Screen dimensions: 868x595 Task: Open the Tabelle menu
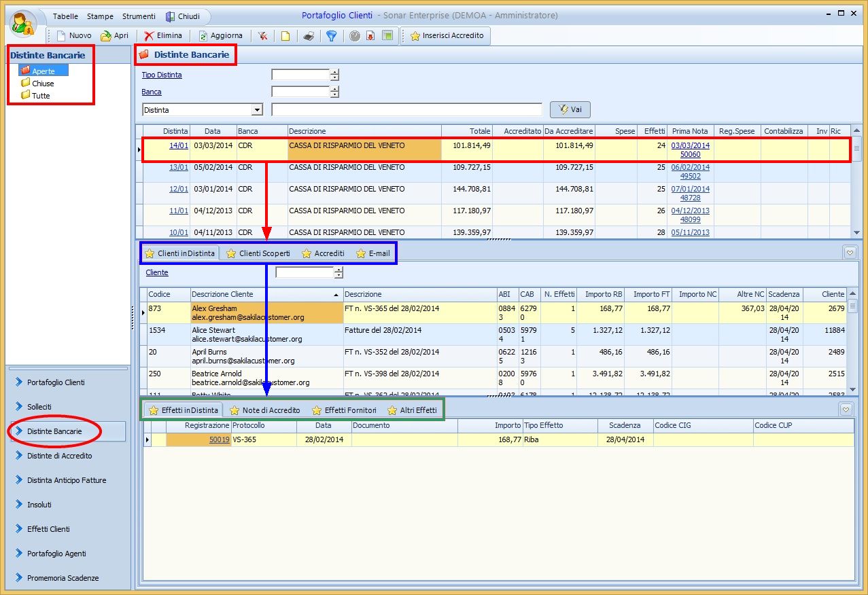point(65,16)
